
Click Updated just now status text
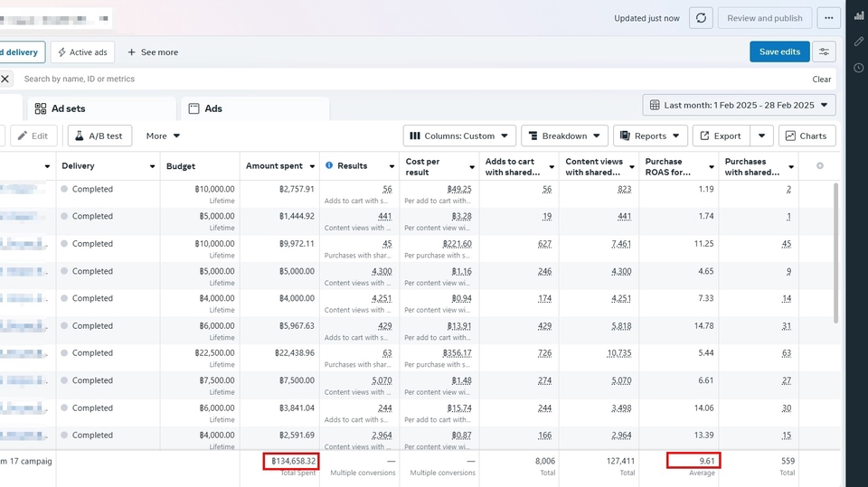(646, 18)
